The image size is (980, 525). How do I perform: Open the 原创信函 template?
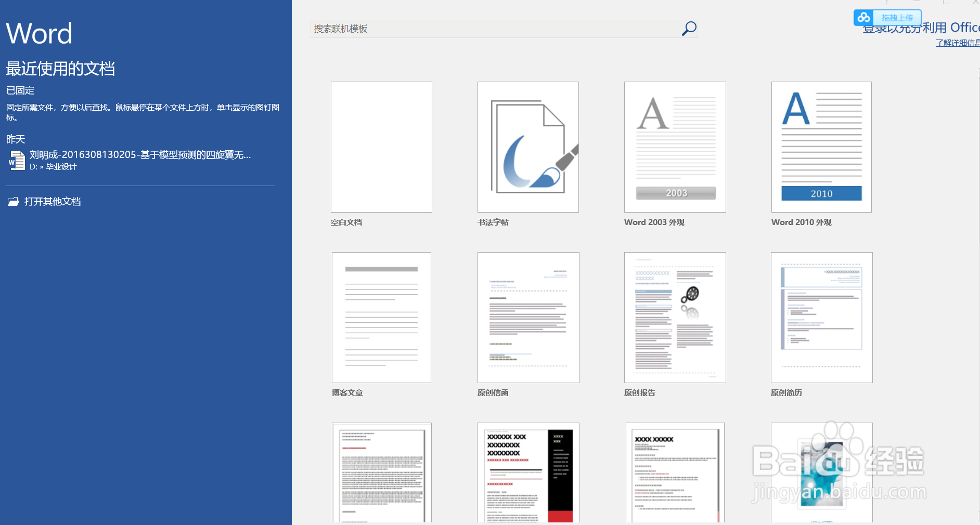point(528,318)
